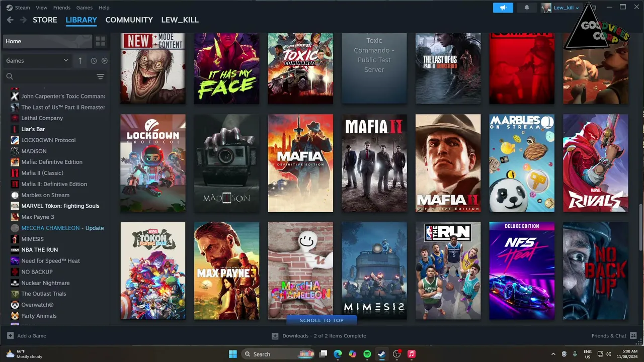
Task: Select MECCHA CHAMELEON - Update in the list
Action: pyautogui.click(x=62, y=228)
